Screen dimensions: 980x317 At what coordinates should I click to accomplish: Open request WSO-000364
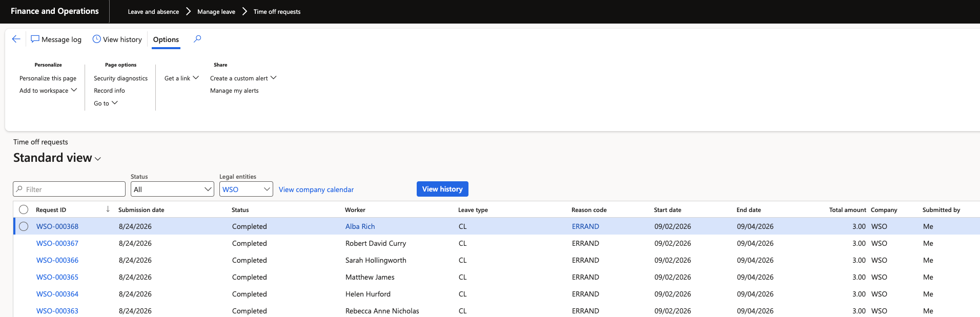(x=57, y=294)
